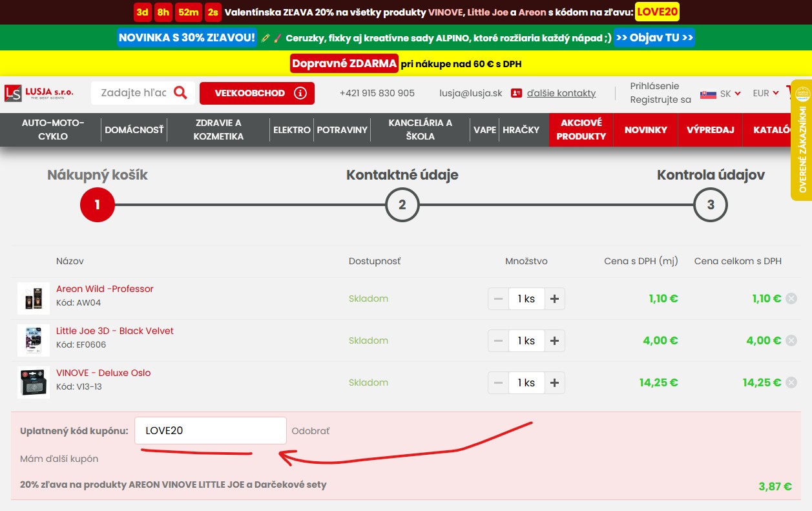This screenshot has width=812, height=511.
Task: Open ZDRAVIE A KOZMETIKA category
Action: coord(218,129)
